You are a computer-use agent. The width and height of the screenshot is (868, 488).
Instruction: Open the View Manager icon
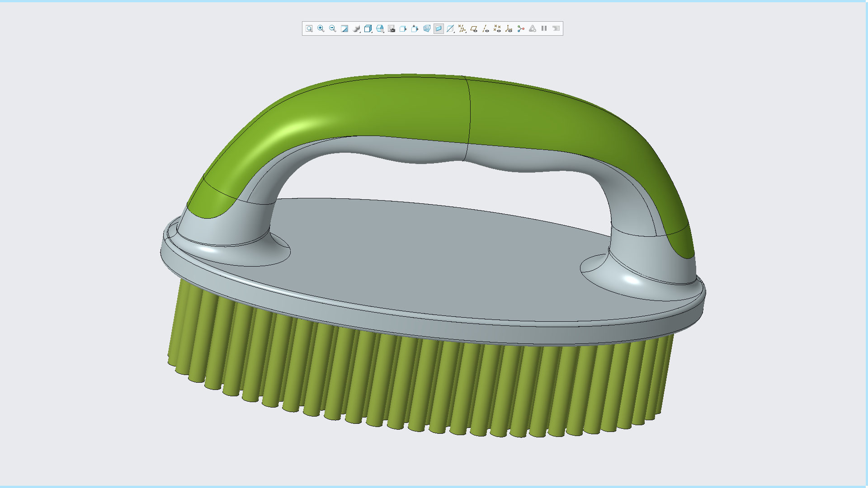[380, 28]
